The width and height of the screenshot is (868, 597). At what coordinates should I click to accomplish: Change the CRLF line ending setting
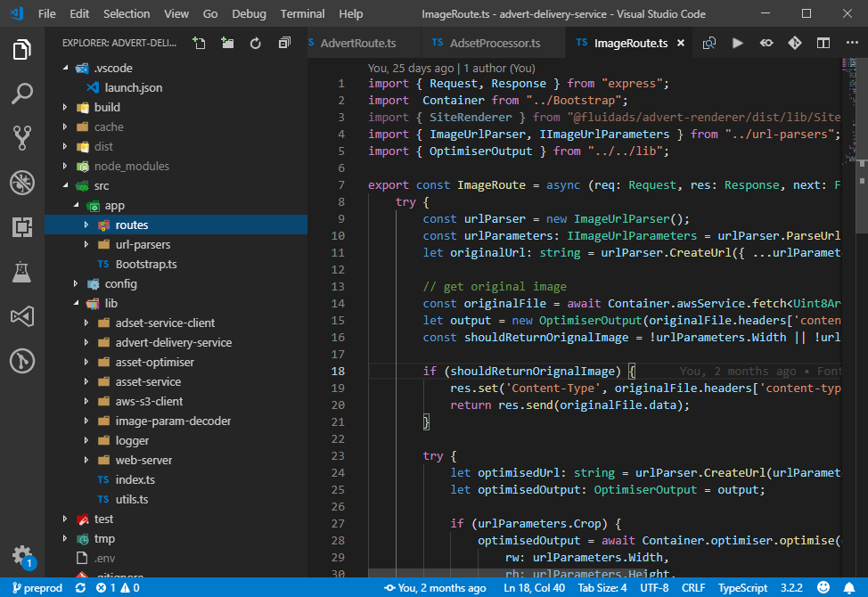coord(692,588)
